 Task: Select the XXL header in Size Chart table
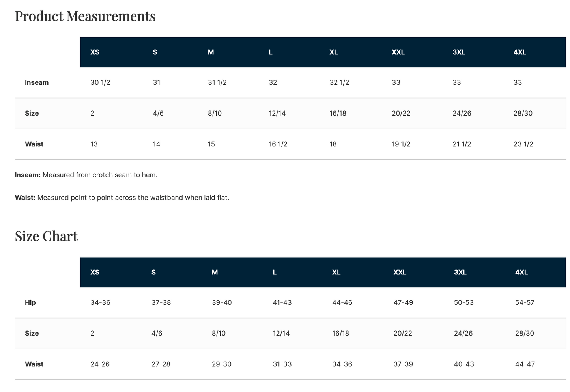click(x=400, y=272)
